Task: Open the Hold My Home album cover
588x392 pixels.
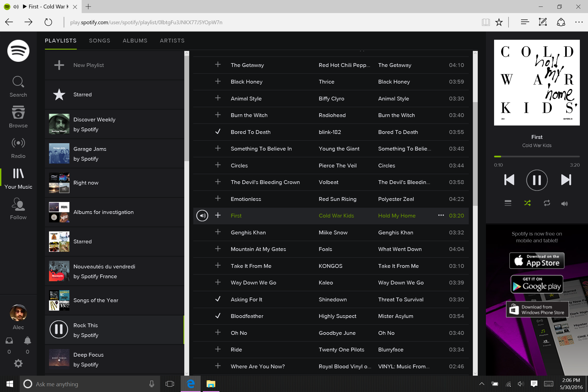Action: (x=537, y=82)
